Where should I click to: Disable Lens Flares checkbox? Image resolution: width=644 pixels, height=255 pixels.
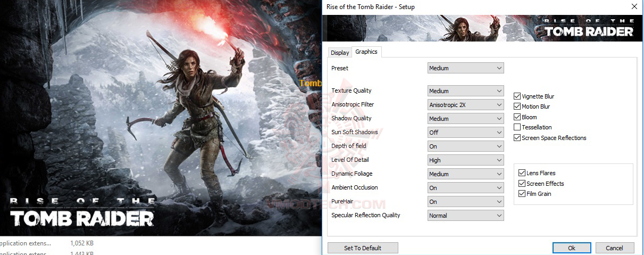[522, 173]
